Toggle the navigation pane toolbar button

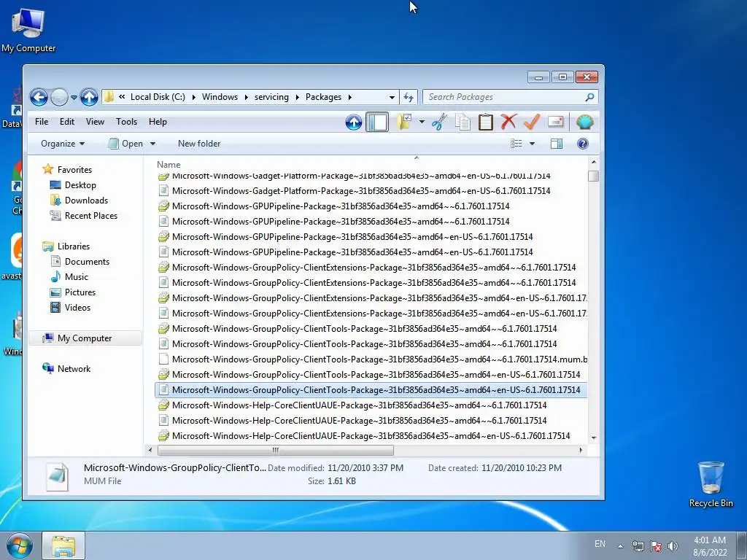click(377, 122)
